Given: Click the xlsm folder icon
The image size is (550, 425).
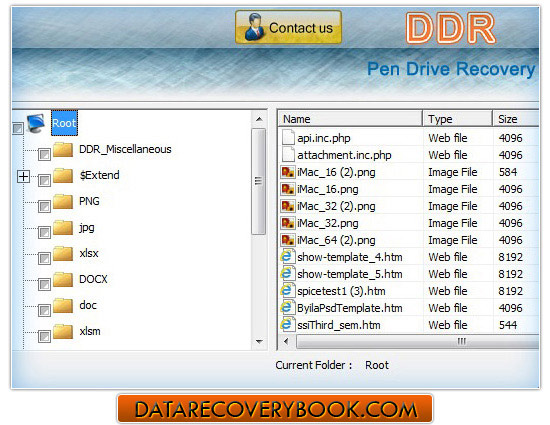Looking at the screenshot, I should pyautogui.click(x=63, y=332).
